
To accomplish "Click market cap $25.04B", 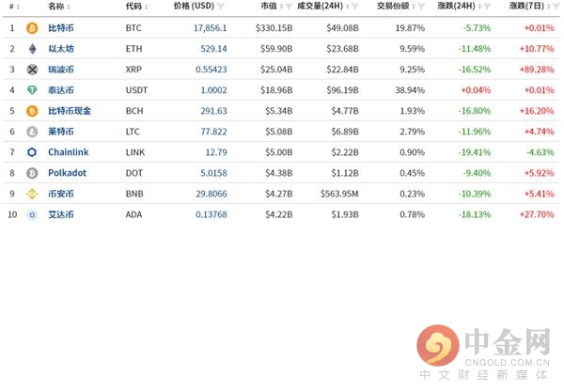I will (x=276, y=70).
